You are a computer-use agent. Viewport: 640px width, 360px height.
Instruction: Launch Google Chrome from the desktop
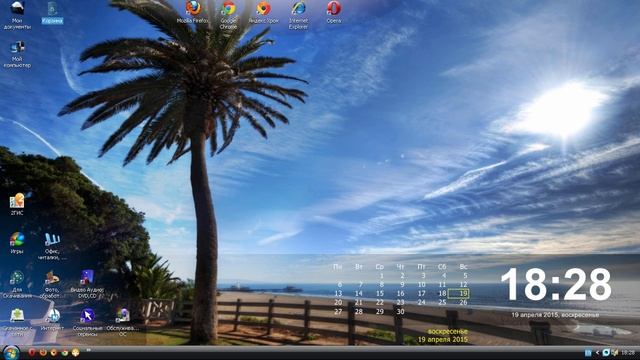point(228,15)
